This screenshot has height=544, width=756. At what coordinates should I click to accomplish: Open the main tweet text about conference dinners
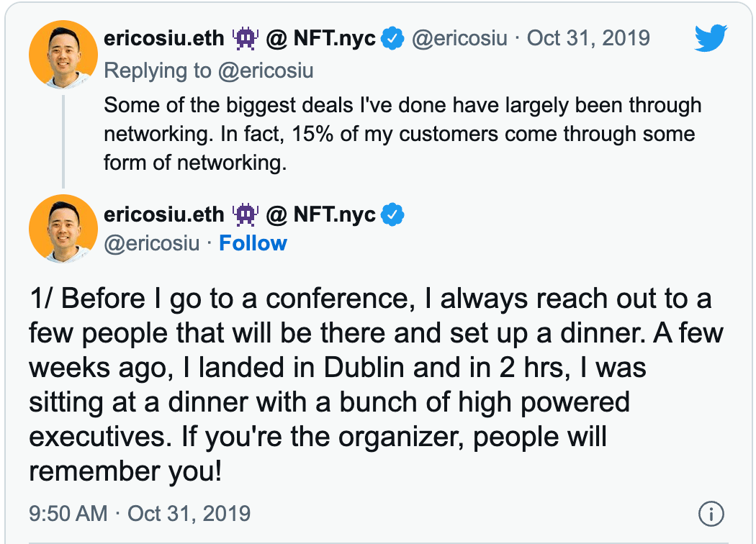tap(374, 385)
